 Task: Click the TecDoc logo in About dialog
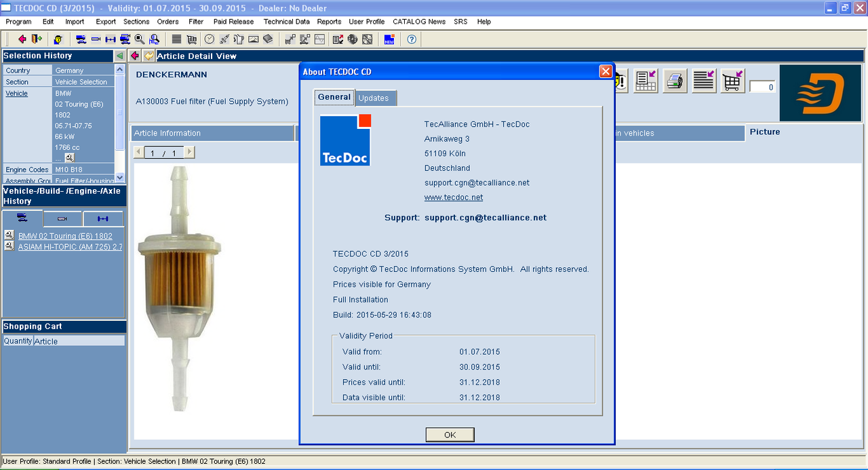click(346, 140)
